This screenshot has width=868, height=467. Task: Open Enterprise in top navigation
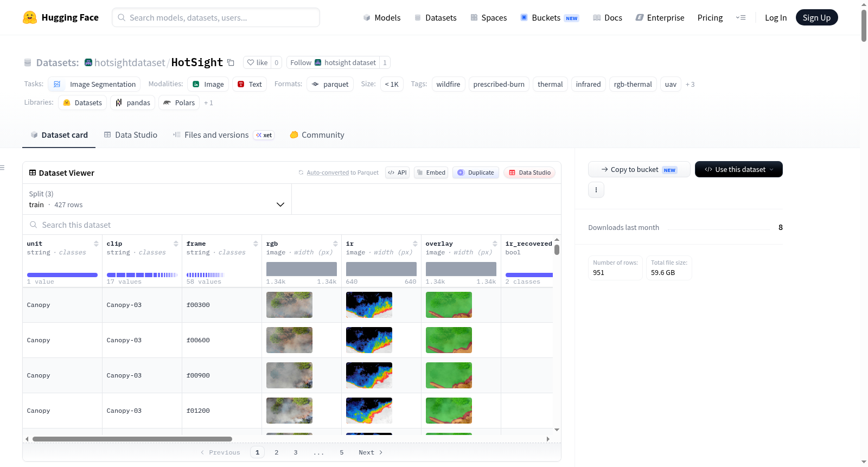660,17
